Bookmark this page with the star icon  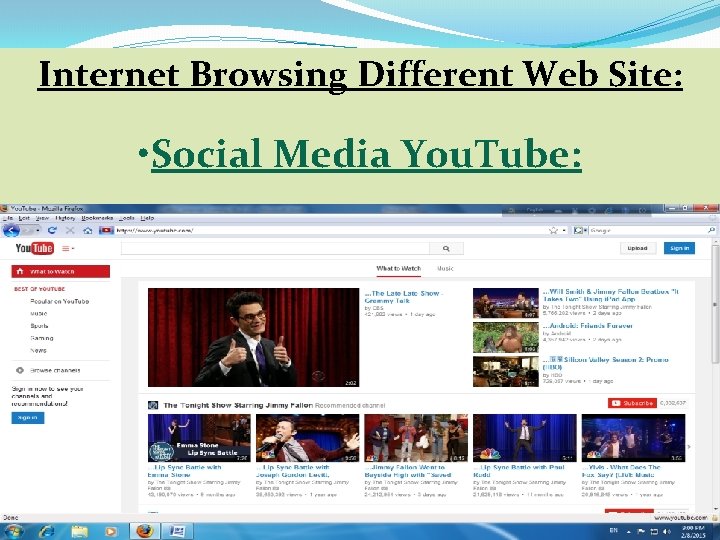(553, 230)
